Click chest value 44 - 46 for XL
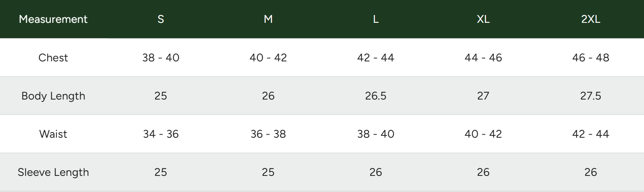This screenshot has height=192, width=644. (x=483, y=57)
